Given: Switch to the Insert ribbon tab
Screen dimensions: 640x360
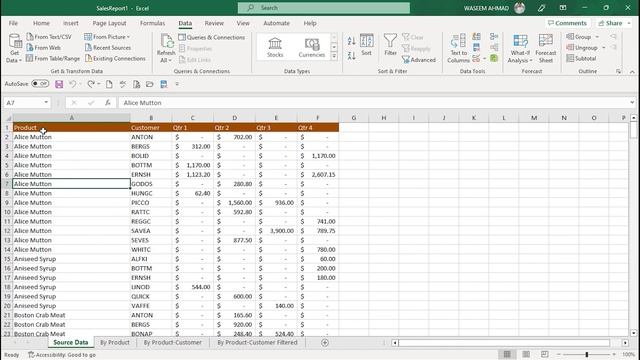Looking at the screenshot, I should (71, 23).
